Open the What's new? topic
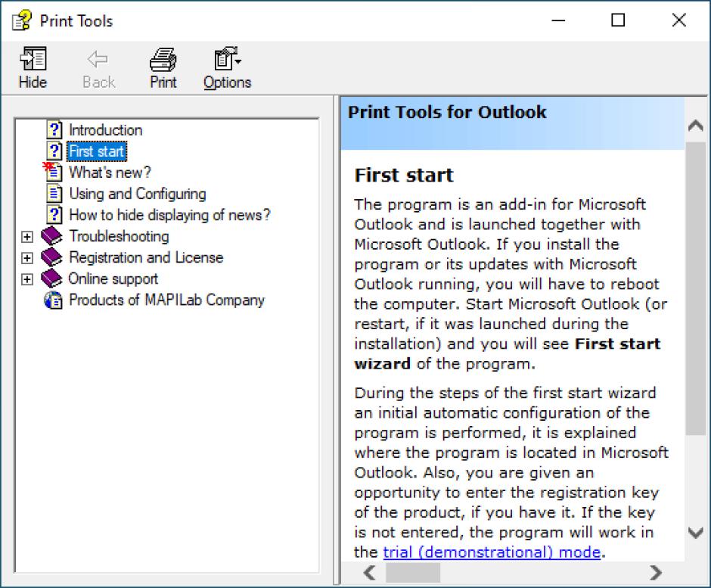The height and width of the screenshot is (588, 711). click(x=110, y=173)
